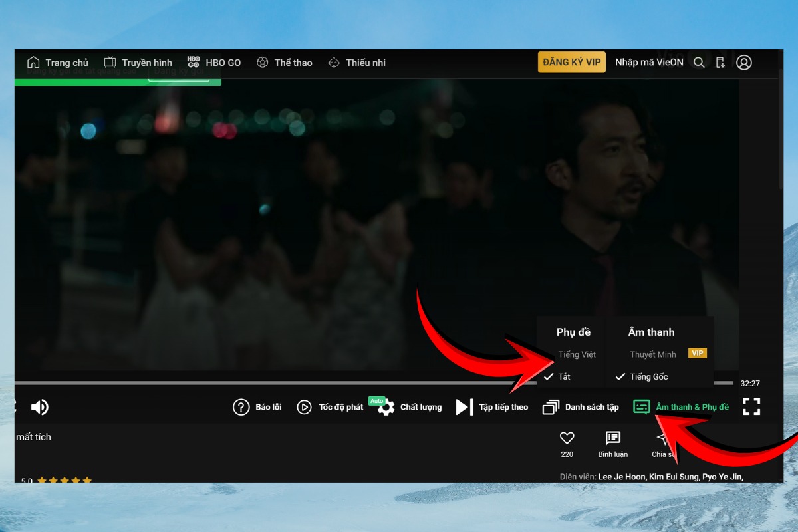Click the ĐĂNG KÝ VIP button
Screen dimensions: 798x532
point(571,61)
